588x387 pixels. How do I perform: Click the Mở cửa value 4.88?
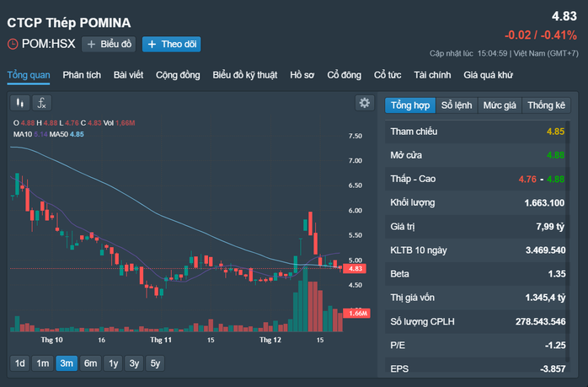coord(555,155)
